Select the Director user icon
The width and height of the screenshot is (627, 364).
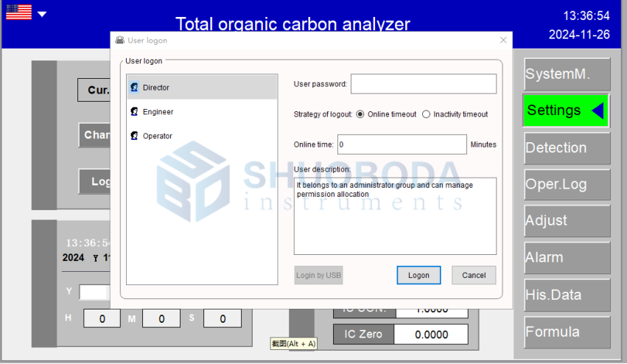[x=134, y=87]
